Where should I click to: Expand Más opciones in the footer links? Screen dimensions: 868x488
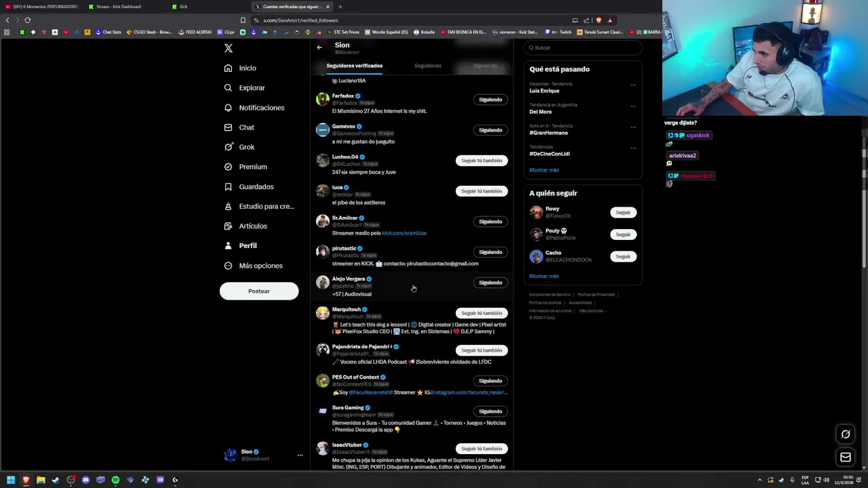[593, 311]
